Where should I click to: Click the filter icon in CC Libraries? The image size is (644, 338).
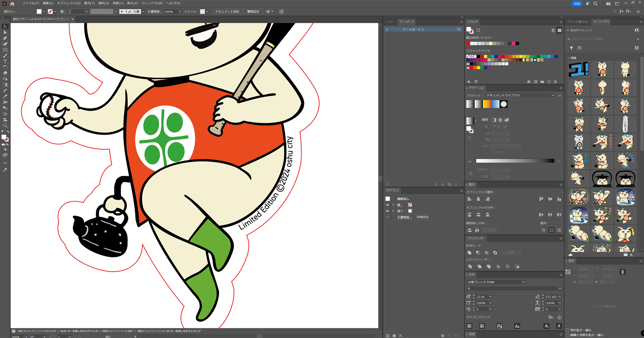click(x=571, y=48)
